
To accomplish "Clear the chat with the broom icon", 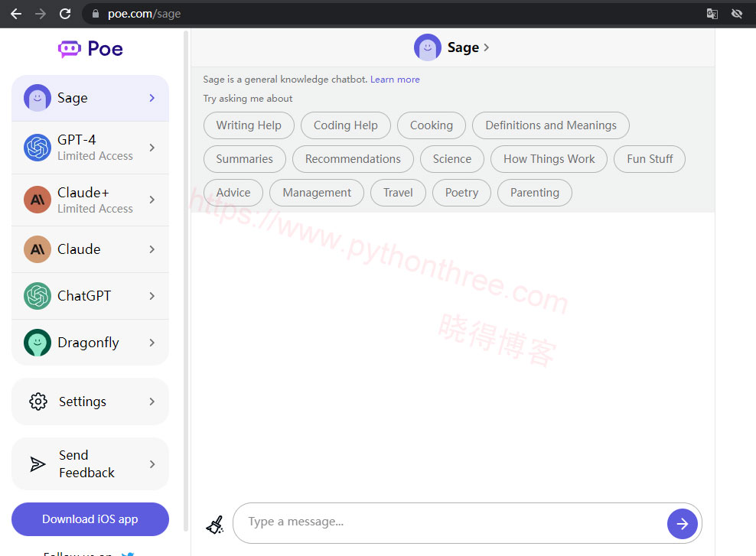I will (x=215, y=524).
